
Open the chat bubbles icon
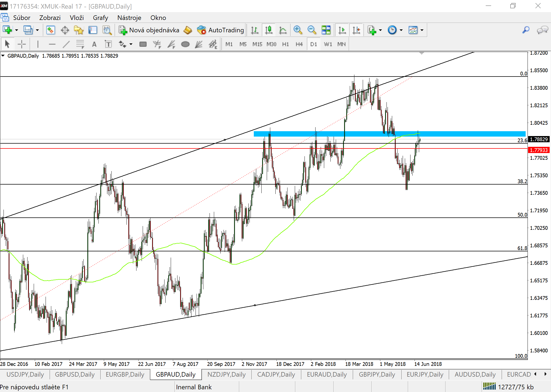click(x=542, y=30)
